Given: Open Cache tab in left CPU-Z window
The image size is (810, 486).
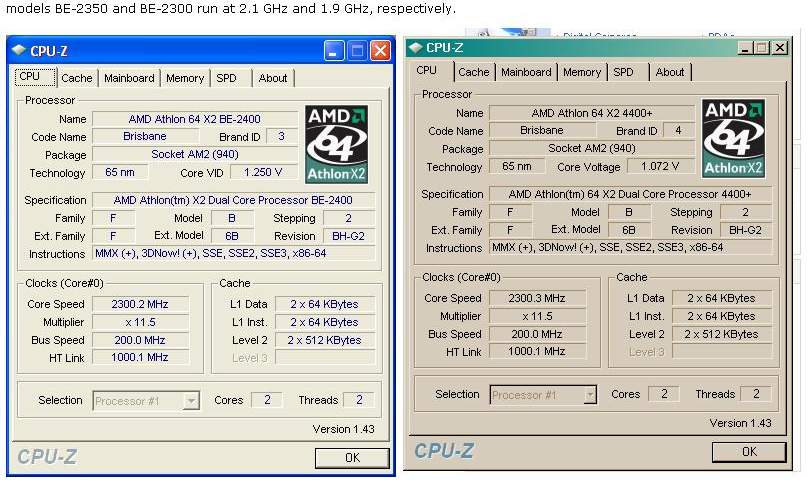Looking at the screenshot, I should 77,78.
